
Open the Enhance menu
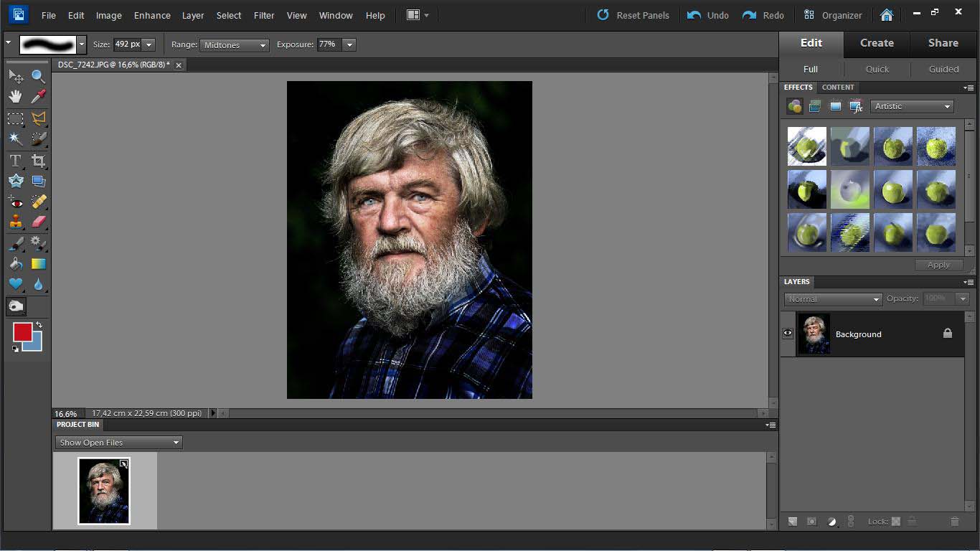point(152,15)
